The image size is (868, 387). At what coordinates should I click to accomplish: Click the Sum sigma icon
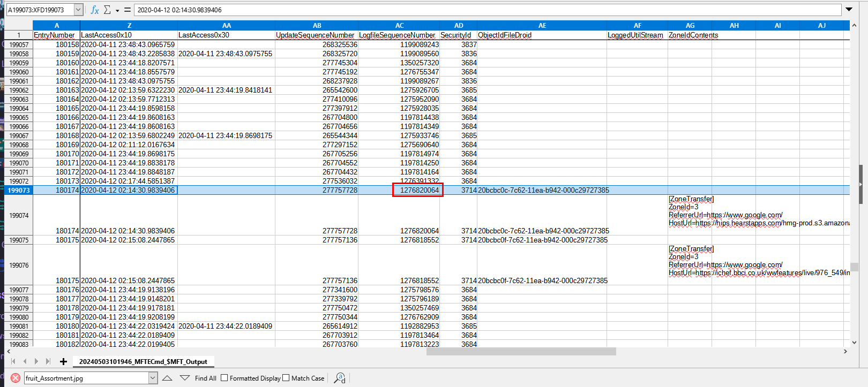tap(107, 10)
